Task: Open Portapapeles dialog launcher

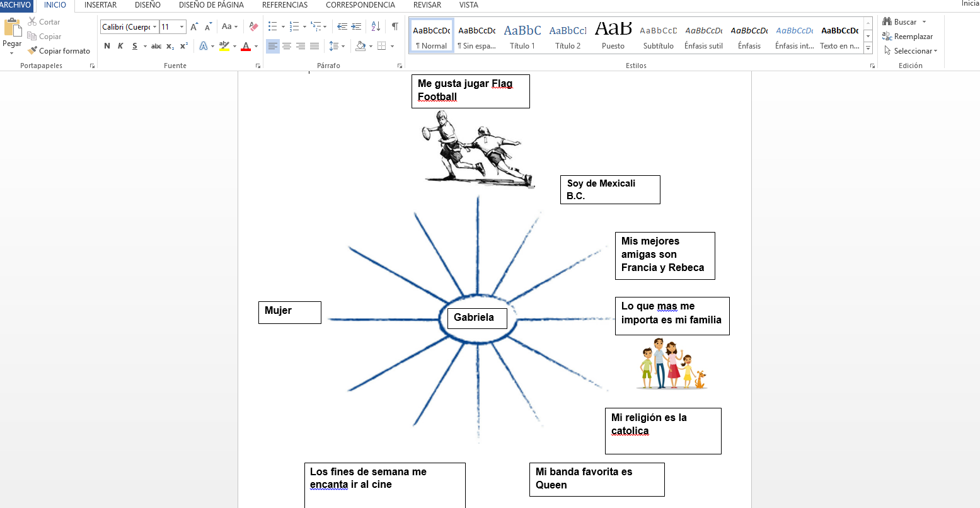Action: click(92, 66)
